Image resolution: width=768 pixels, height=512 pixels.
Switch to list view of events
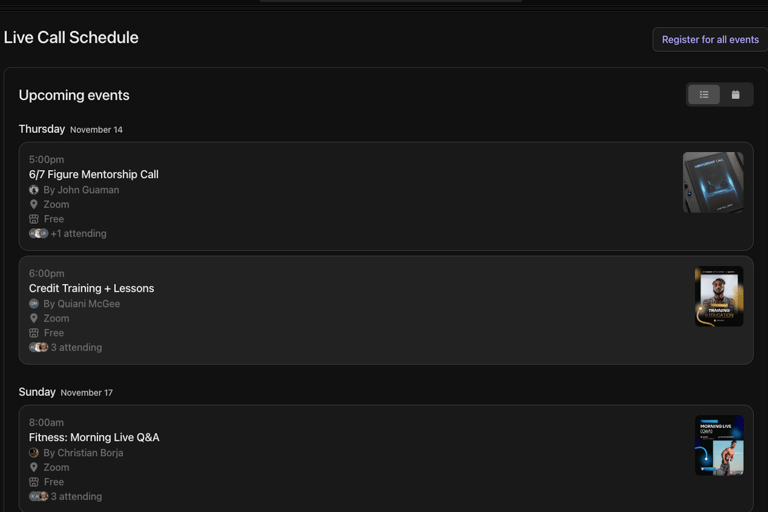click(704, 95)
